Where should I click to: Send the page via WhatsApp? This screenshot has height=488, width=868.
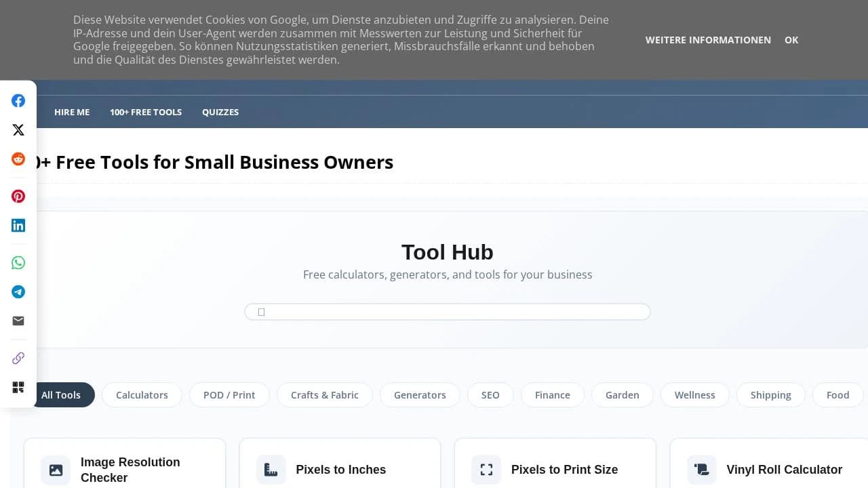pyautogui.click(x=18, y=262)
